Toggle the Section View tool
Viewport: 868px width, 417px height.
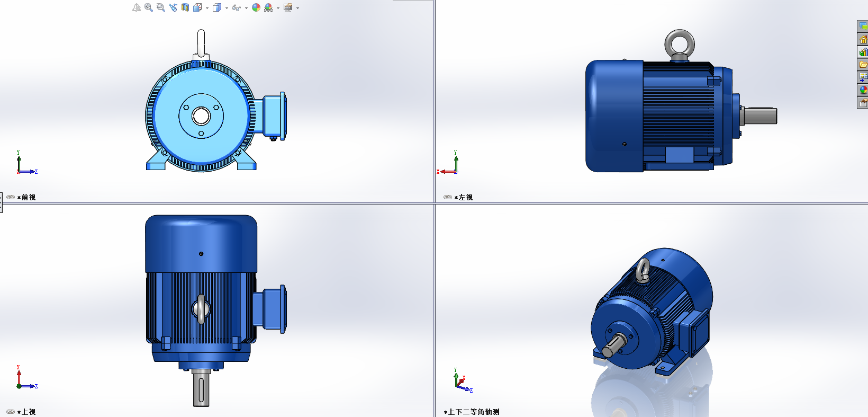(x=185, y=7)
